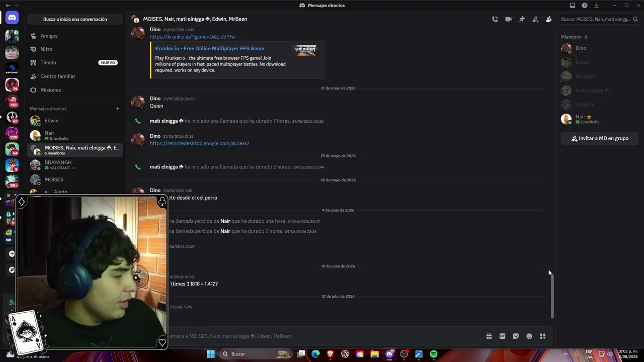Click 'Busca o inicia una conversación' button
Viewport: 644px width, 362px height.
(75, 19)
